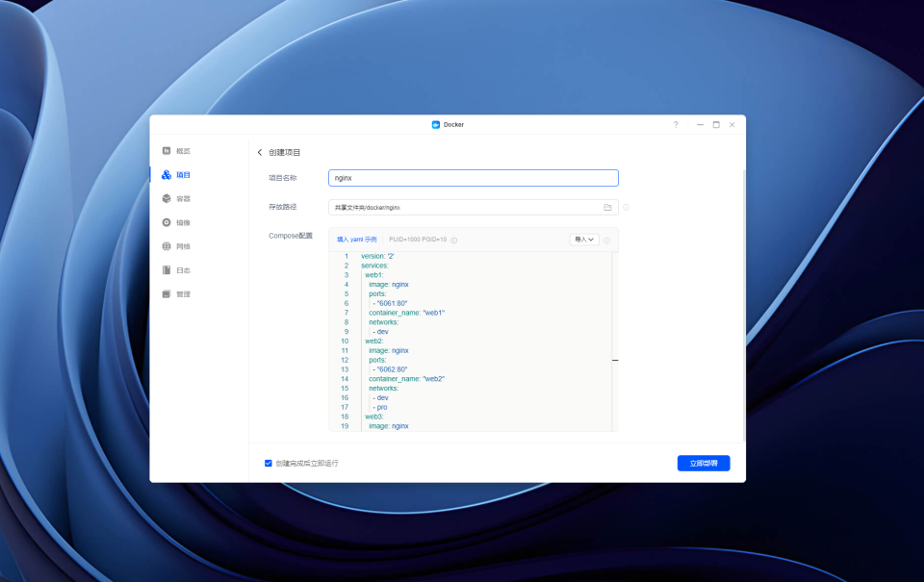Minimize the Docker window
The height and width of the screenshot is (582, 924).
700,125
